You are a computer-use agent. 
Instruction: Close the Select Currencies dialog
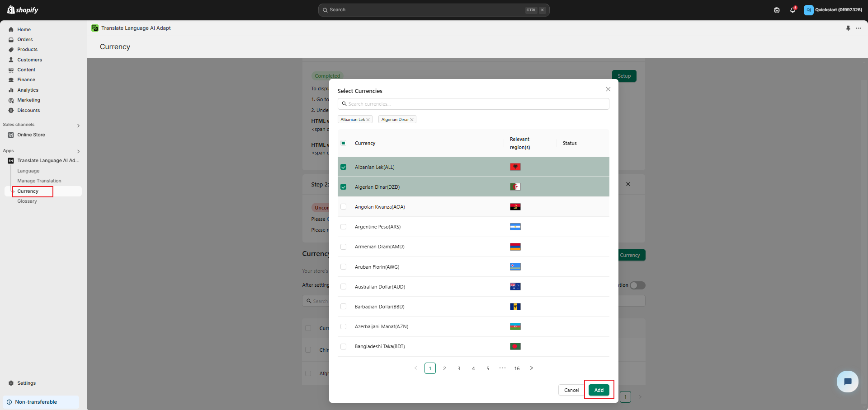608,89
